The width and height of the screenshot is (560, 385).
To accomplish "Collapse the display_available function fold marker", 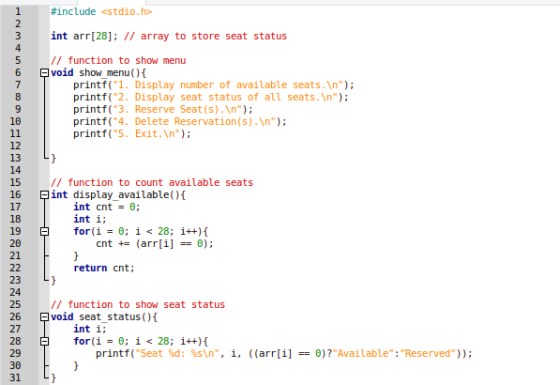I will (x=44, y=195).
